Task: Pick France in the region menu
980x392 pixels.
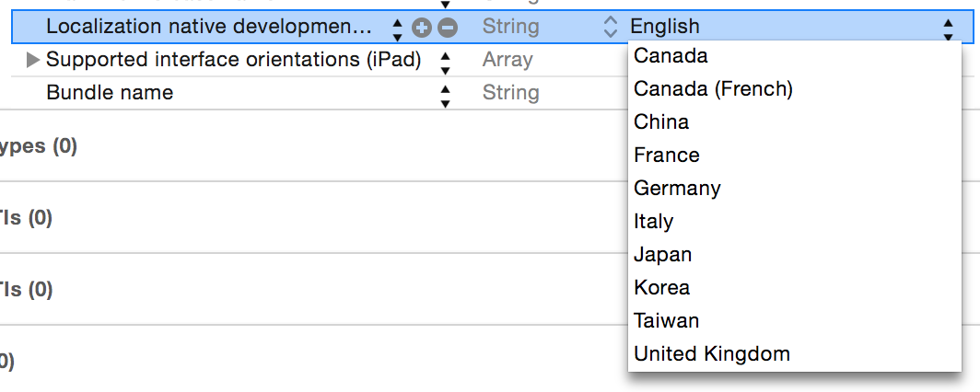Action: (x=667, y=155)
